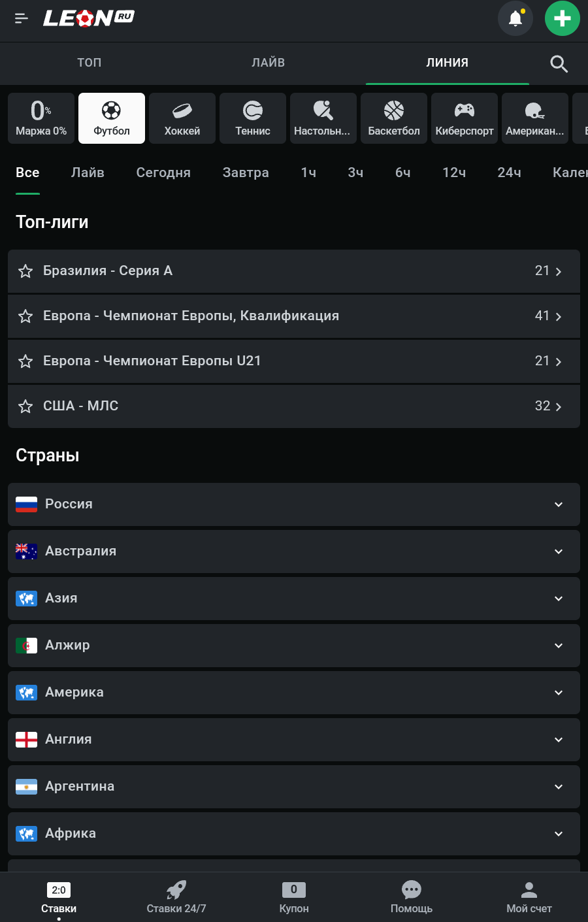Screen dimensions: 588x922
Task: Switch to the ЛАЙВ tab
Action: 269,63
